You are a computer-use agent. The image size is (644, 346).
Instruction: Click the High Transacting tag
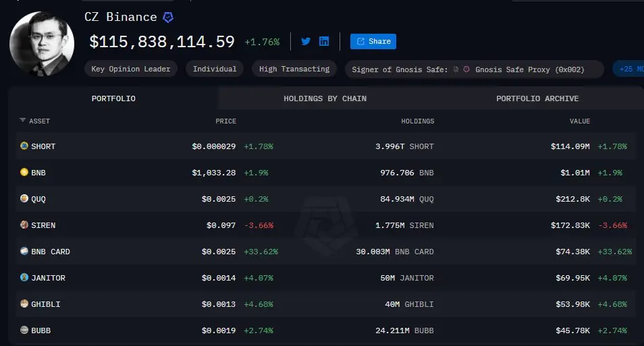(x=294, y=69)
